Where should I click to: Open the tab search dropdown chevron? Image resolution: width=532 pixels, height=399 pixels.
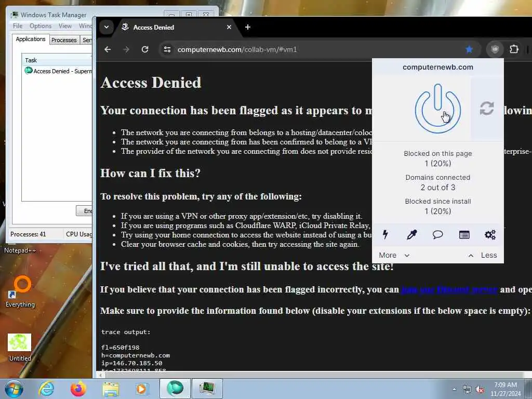[107, 27]
